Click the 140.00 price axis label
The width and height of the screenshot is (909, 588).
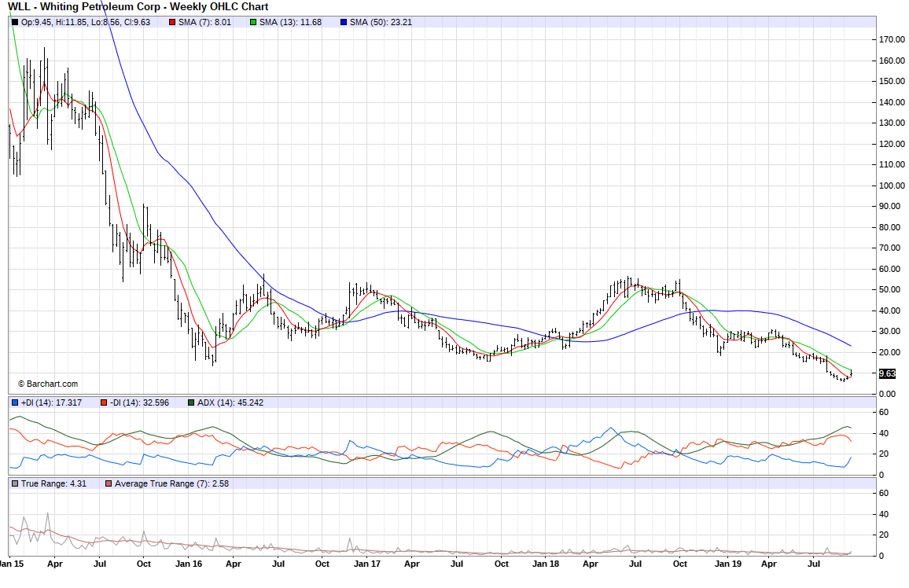click(x=892, y=102)
